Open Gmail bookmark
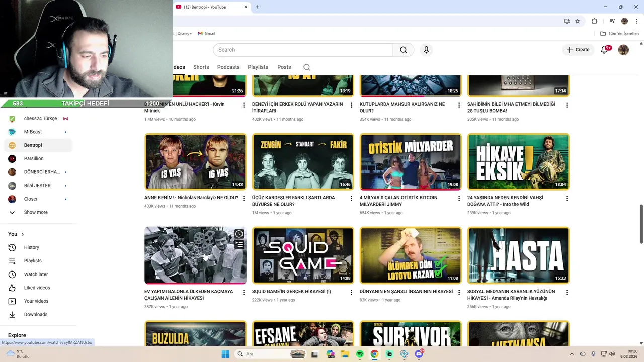Image resolution: width=644 pixels, height=362 pixels. point(206,34)
